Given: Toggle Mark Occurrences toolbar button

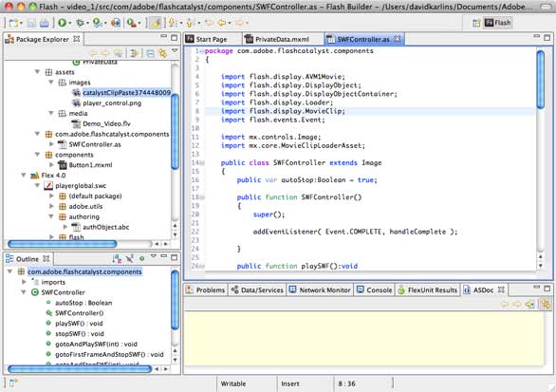Looking at the screenshot, I should coord(156,23).
